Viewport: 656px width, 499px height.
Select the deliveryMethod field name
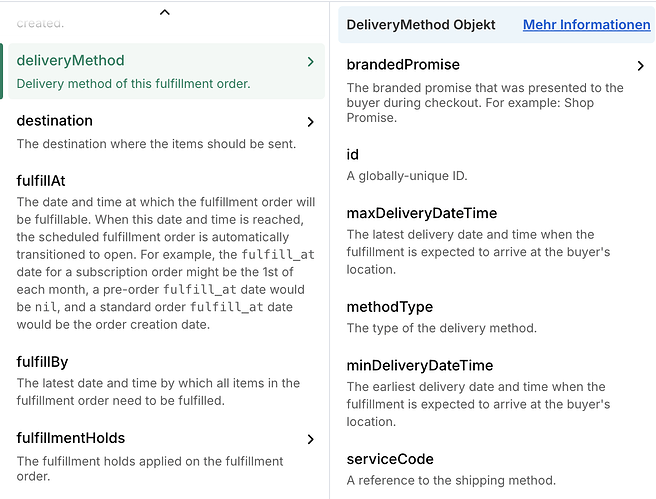(x=70, y=61)
